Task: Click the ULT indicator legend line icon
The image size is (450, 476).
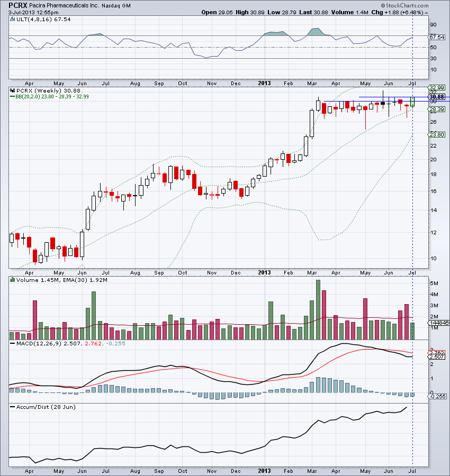Action: tap(13, 19)
